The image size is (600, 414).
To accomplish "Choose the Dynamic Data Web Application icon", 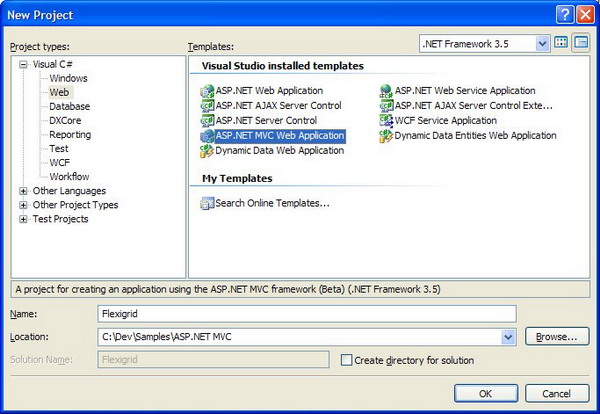I will coord(207,151).
